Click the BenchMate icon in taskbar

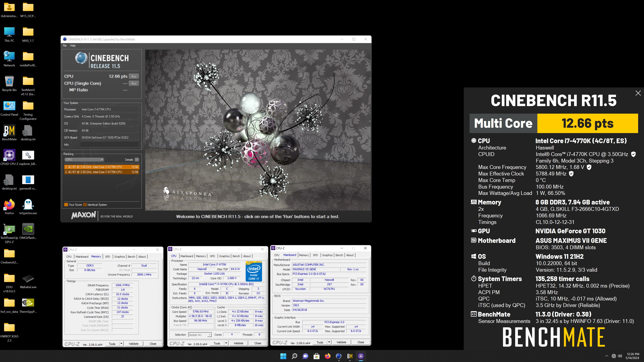pyautogui.click(x=350, y=356)
